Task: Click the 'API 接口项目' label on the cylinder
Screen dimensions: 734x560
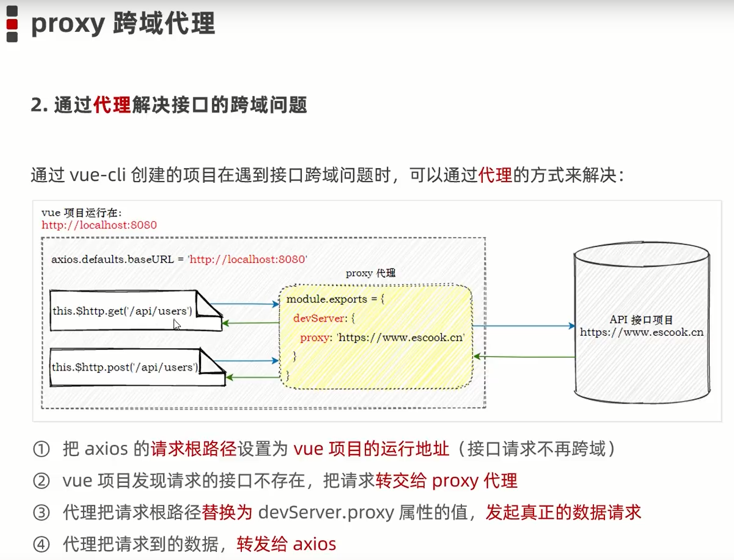Action: (x=641, y=320)
